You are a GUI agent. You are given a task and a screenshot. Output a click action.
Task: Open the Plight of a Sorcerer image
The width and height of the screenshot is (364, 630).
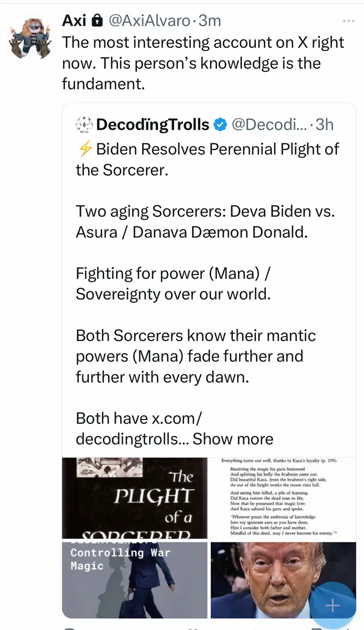(135, 498)
